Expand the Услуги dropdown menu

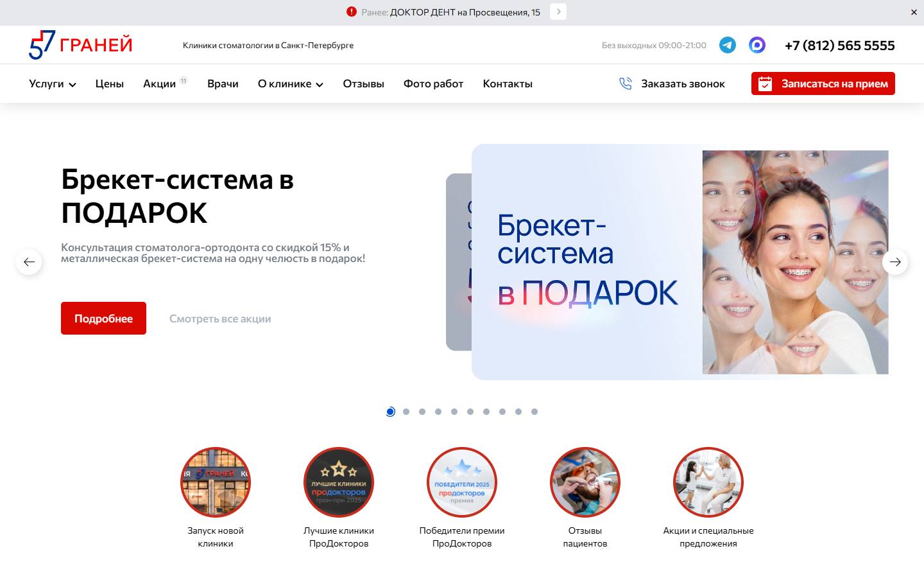(53, 83)
